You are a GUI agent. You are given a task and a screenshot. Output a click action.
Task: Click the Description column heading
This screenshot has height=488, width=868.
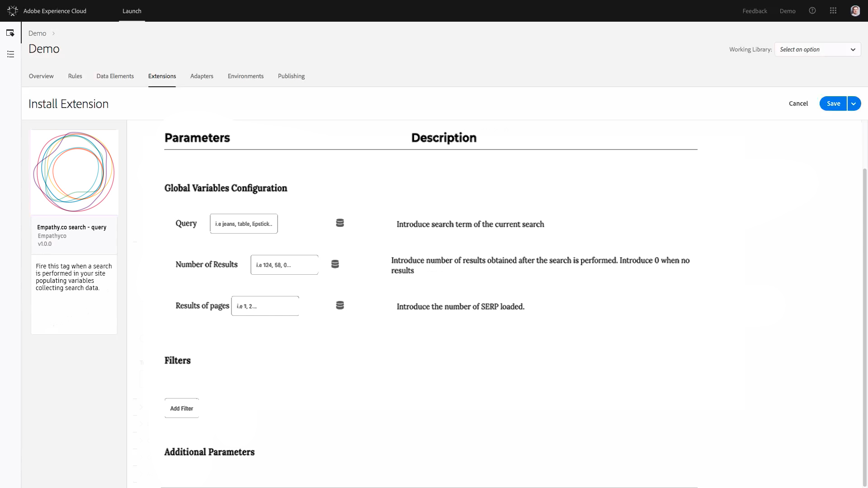443,138
